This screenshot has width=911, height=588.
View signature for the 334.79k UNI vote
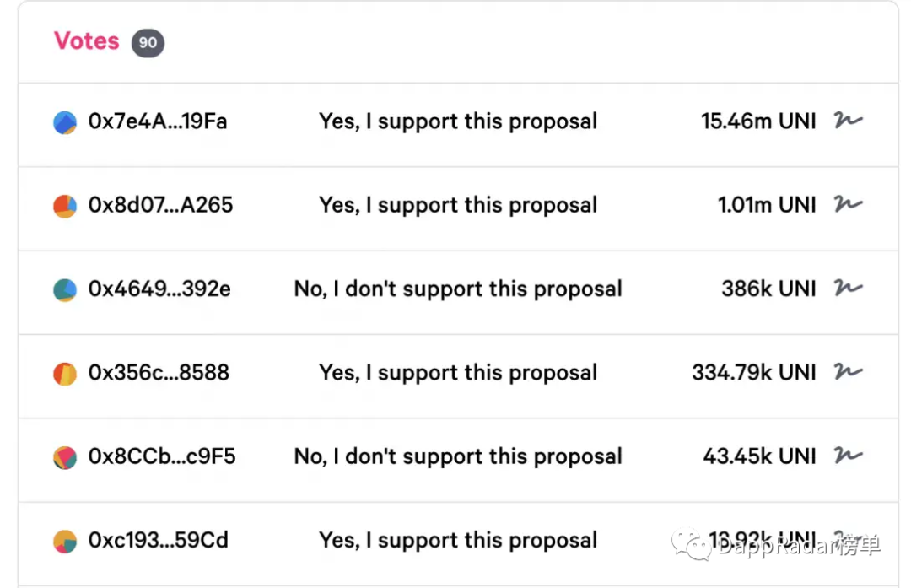click(848, 372)
